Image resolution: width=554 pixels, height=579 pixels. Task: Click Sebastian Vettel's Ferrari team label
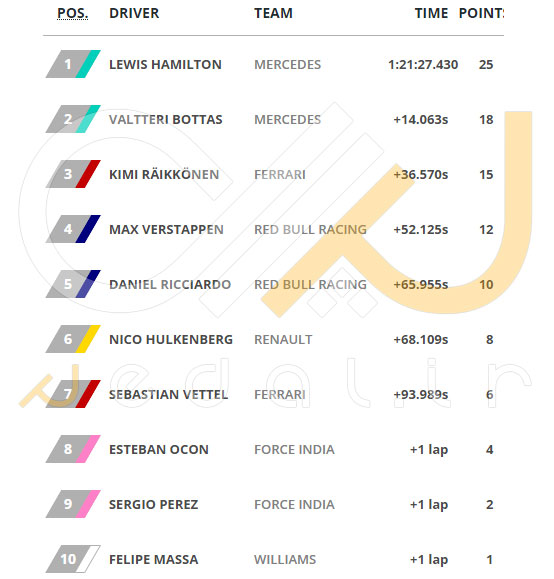pos(280,395)
